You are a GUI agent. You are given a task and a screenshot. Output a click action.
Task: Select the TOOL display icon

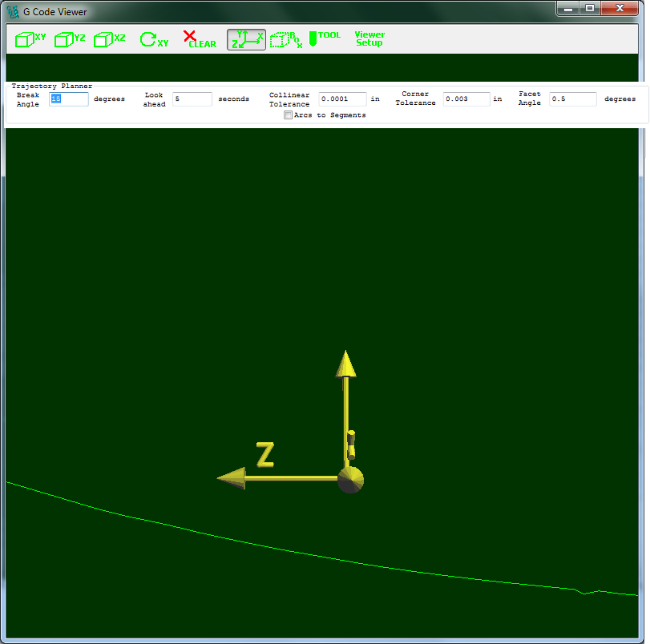click(325, 38)
